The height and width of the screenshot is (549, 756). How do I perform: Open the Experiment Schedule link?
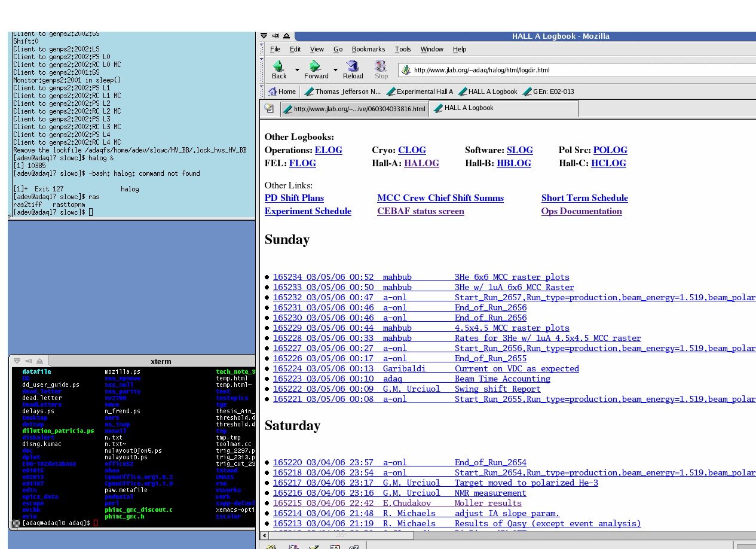point(308,211)
